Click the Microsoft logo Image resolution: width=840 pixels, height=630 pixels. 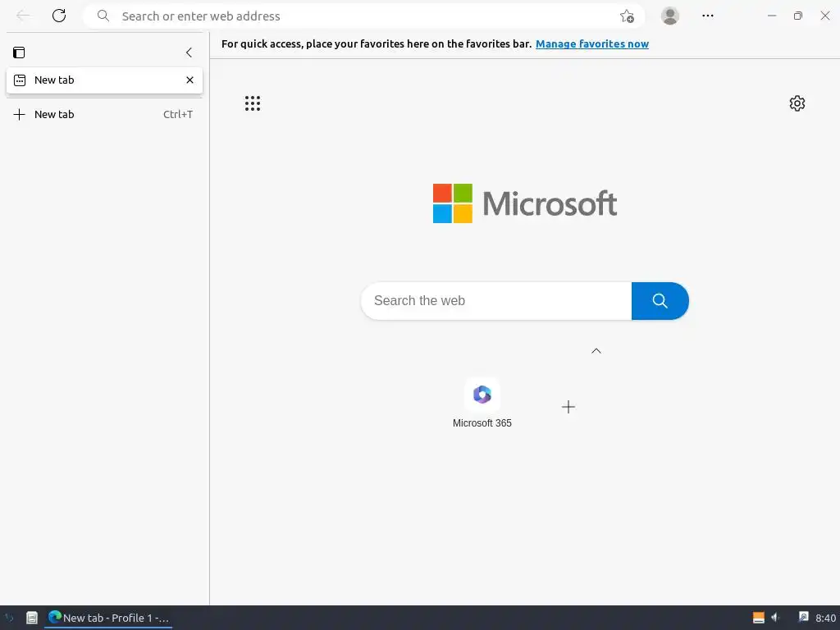coord(524,203)
